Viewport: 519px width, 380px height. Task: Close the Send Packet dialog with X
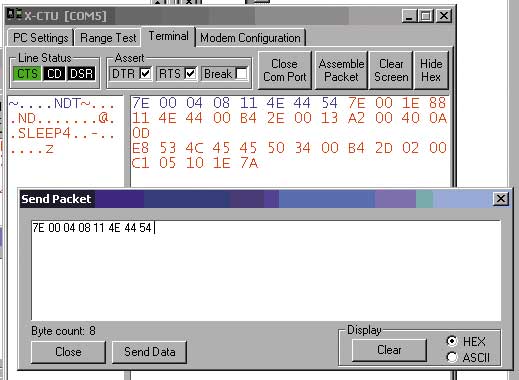pos(501,199)
